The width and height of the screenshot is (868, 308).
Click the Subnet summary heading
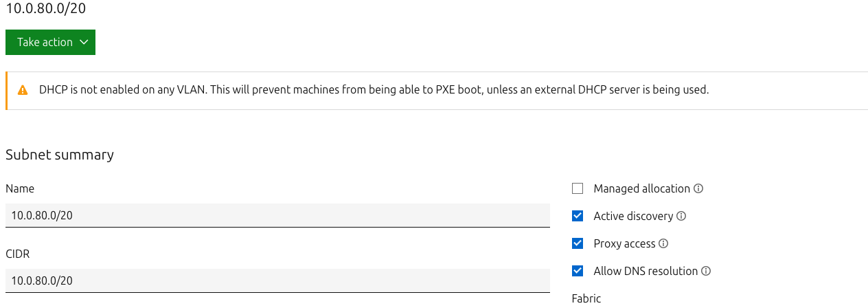point(60,155)
